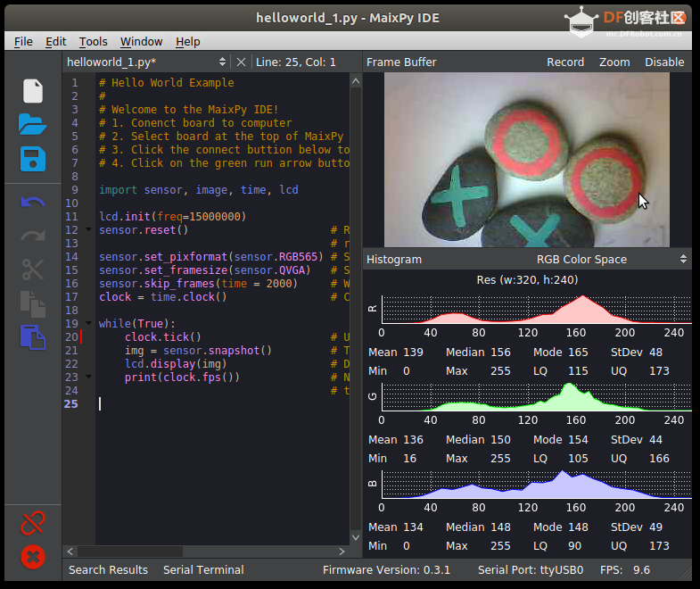
Task: Click 'sensor.set_pixformat(sensor.RGB565)' line
Action: coord(210,257)
